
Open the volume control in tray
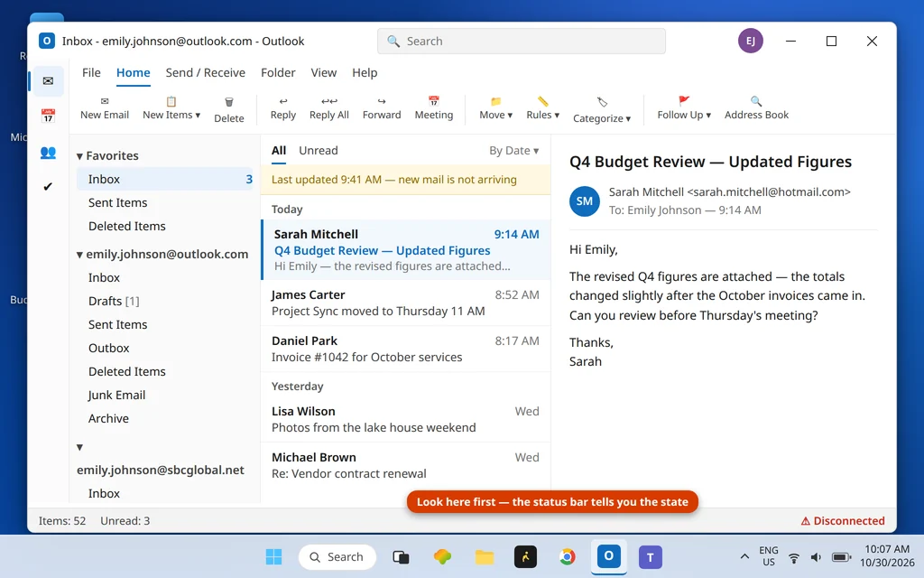(816, 557)
